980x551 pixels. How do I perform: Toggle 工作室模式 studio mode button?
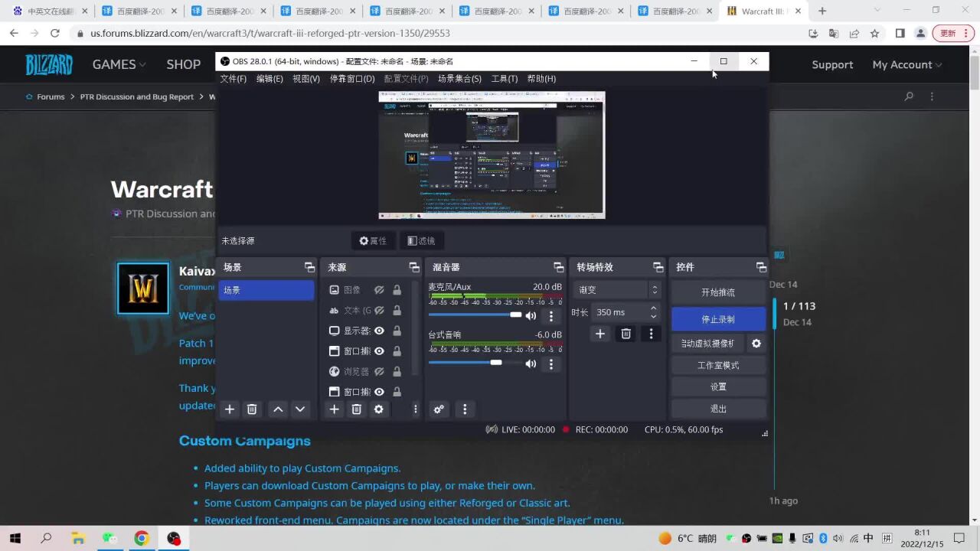[x=718, y=365]
